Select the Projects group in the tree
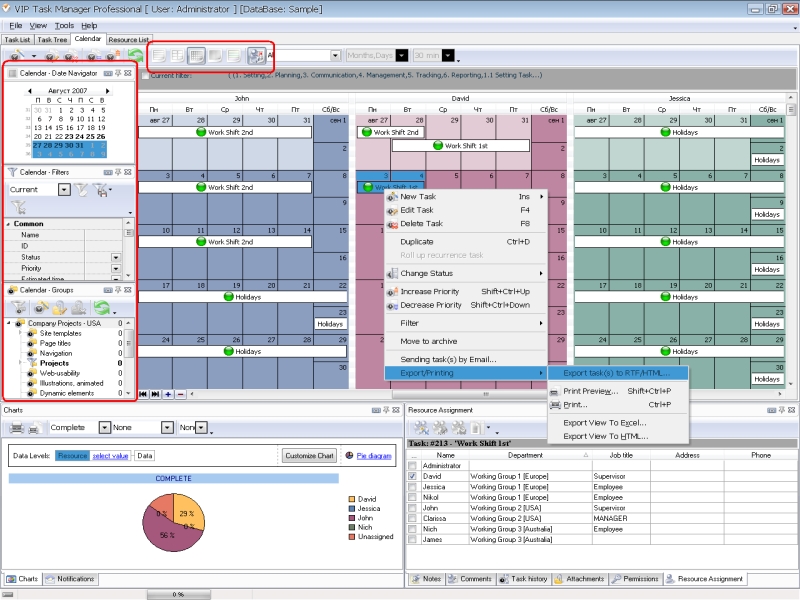This screenshot has width=800, height=600. click(54, 363)
